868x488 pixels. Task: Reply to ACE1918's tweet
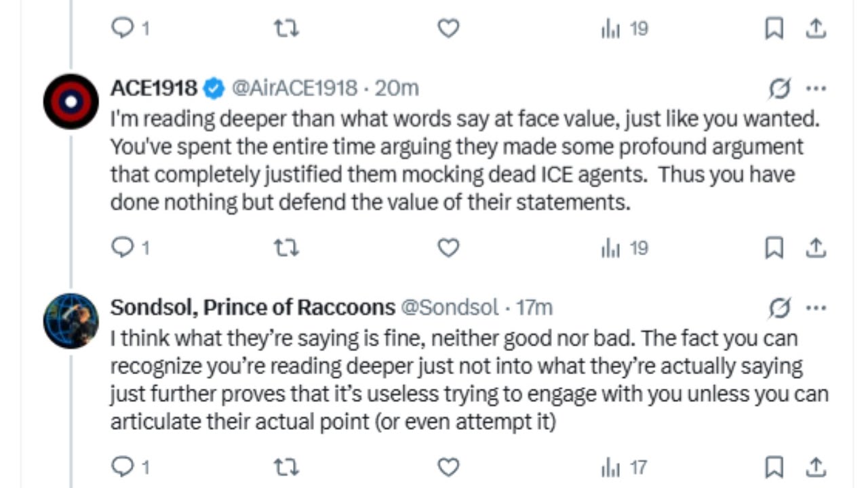click(122, 248)
